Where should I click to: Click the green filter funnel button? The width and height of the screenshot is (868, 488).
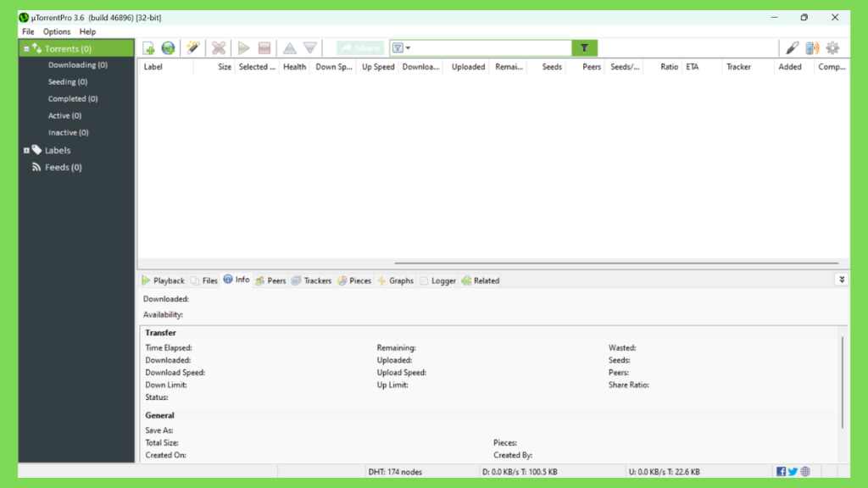pyautogui.click(x=584, y=48)
